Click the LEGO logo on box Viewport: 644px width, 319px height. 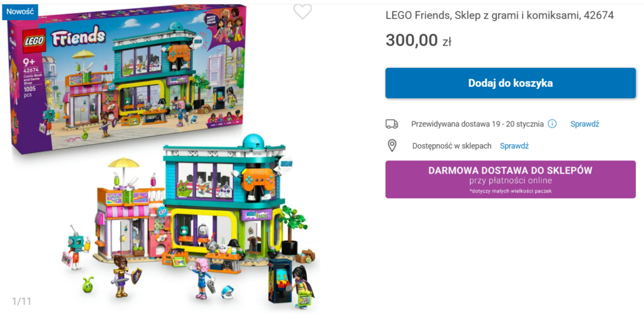34,42
